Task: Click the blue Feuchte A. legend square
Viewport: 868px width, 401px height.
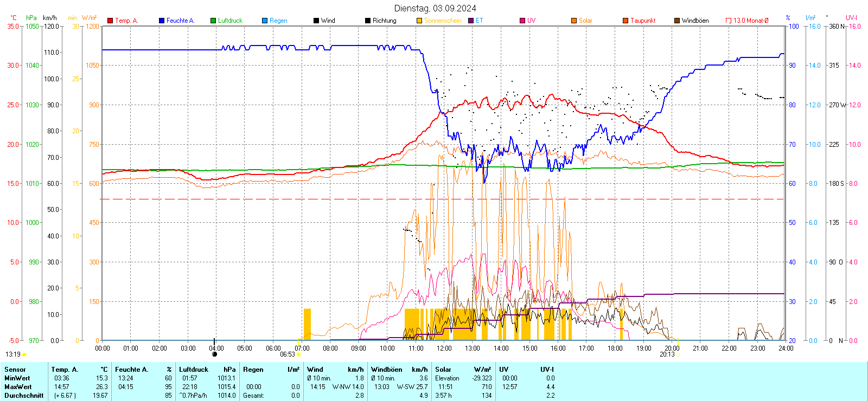Action: 162,21
